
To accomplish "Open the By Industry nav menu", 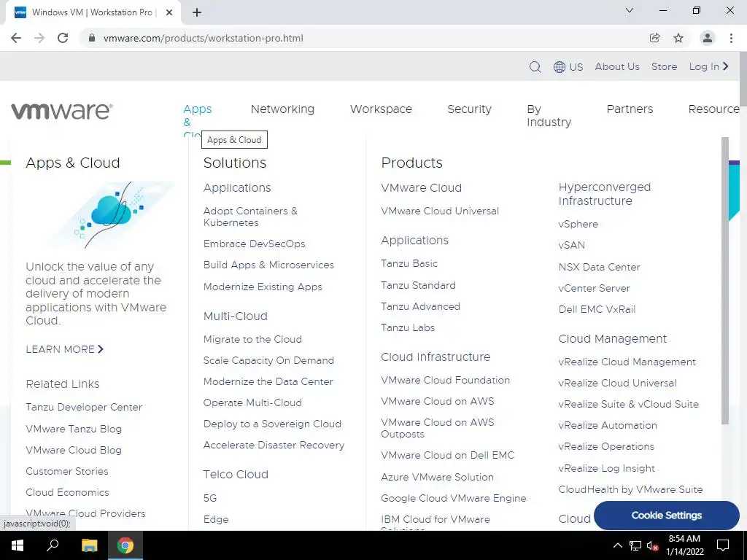I will tap(549, 116).
